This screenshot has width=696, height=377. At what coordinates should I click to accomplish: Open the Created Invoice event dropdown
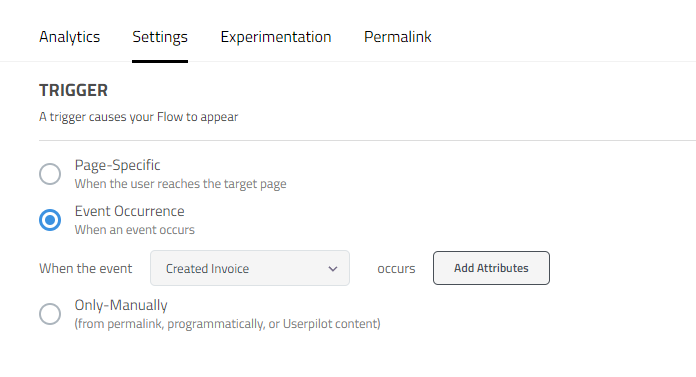[x=250, y=268]
